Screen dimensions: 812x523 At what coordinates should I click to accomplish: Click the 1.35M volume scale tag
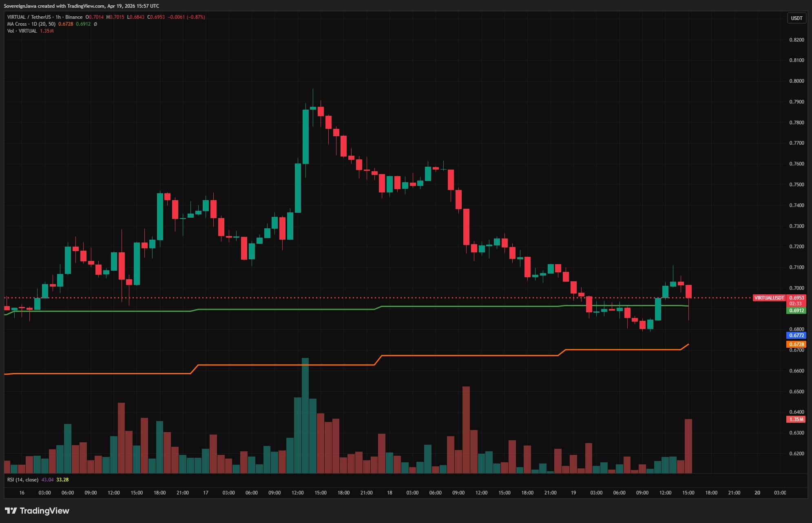pyautogui.click(x=796, y=419)
